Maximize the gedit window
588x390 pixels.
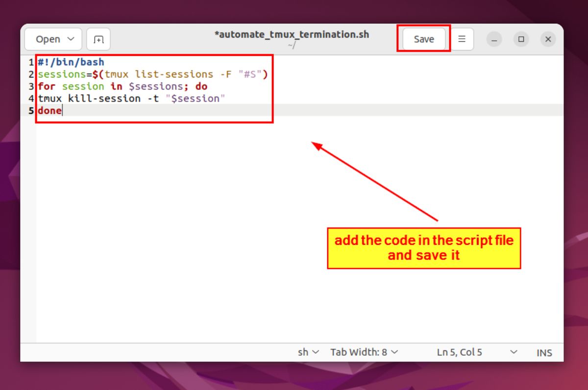pyautogui.click(x=521, y=39)
